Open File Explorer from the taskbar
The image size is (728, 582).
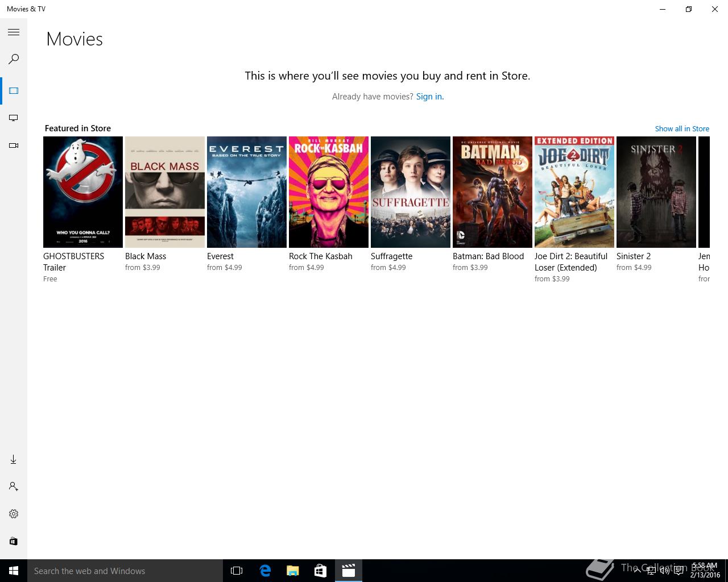[x=293, y=571]
